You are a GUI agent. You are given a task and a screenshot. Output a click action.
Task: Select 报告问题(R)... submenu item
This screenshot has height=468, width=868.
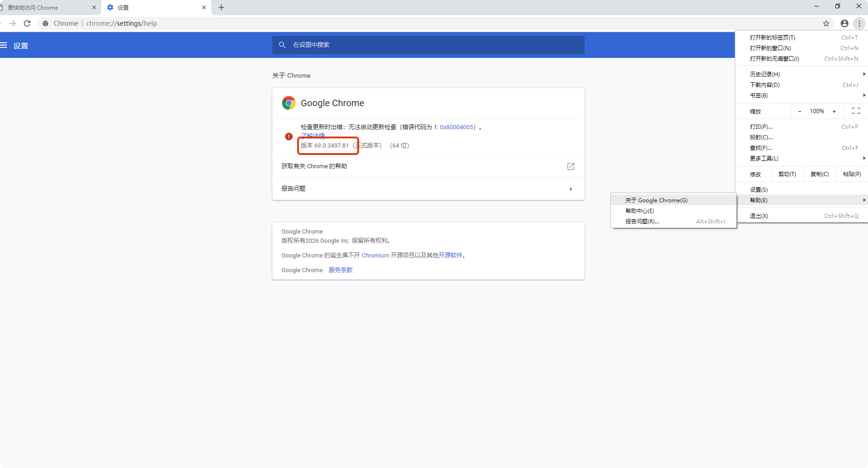click(674, 221)
